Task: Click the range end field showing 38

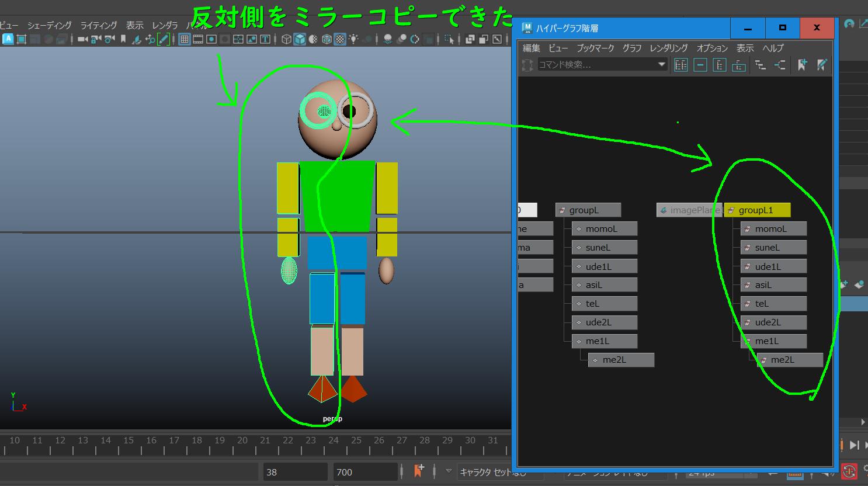Action: click(x=296, y=472)
